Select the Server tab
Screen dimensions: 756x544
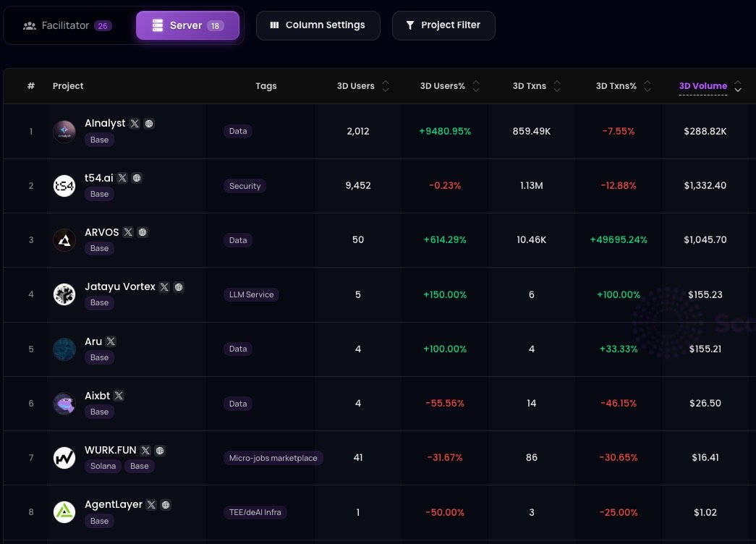point(187,25)
